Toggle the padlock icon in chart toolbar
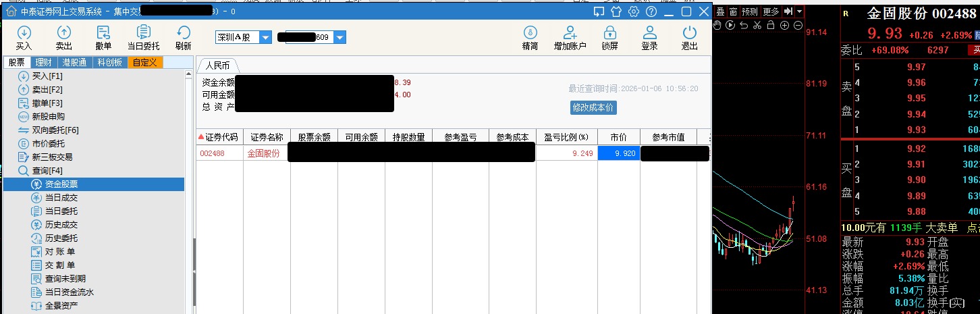The height and width of the screenshot is (314, 980). [x=771, y=26]
